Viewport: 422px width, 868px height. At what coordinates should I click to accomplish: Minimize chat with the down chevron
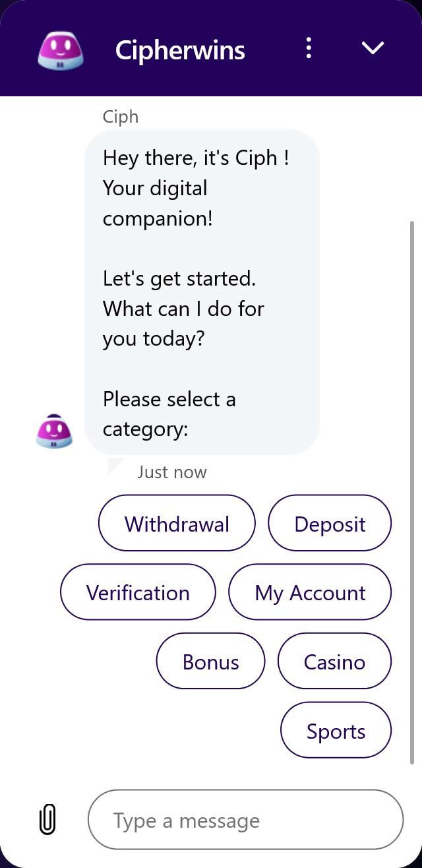point(373,48)
